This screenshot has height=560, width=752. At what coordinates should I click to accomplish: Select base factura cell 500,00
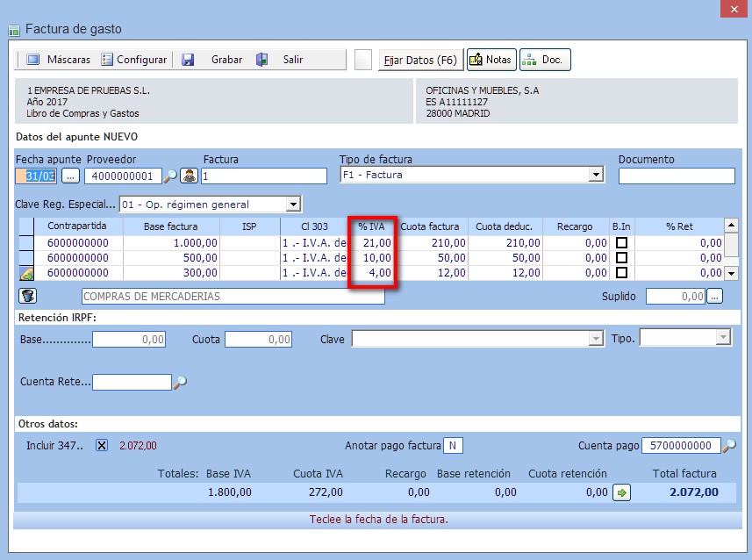[x=171, y=258]
